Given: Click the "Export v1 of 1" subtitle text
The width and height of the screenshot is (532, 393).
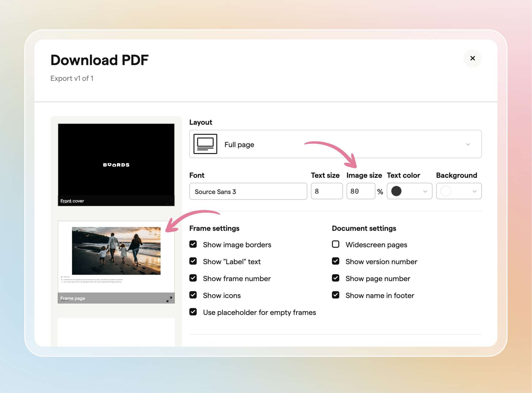Looking at the screenshot, I should pyautogui.click(x=72, y=78).
